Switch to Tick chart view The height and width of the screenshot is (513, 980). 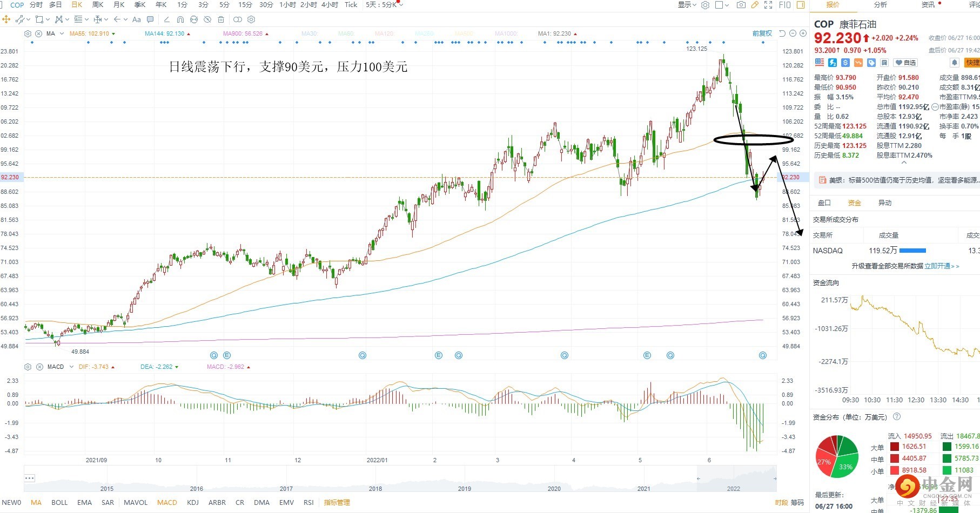click(x=351, y=5)
